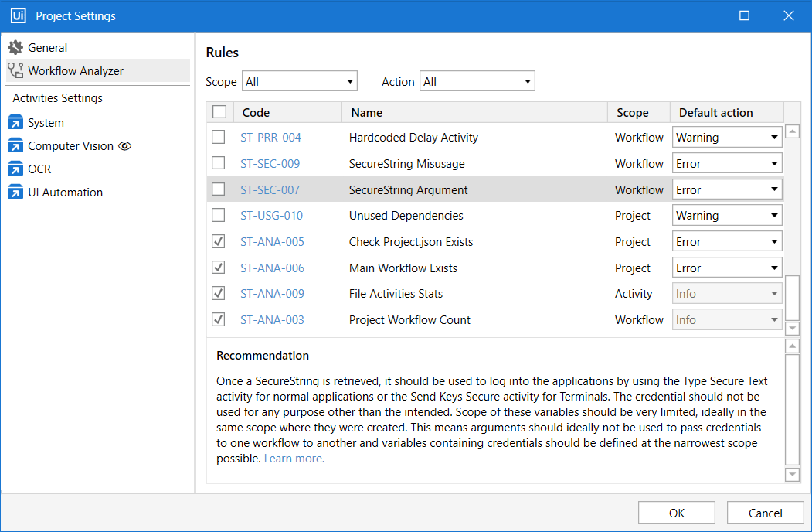Screen dimensions: 812x532
Task: Click the Recommendation panel scroll down arrow
Action: pos(793,474)
